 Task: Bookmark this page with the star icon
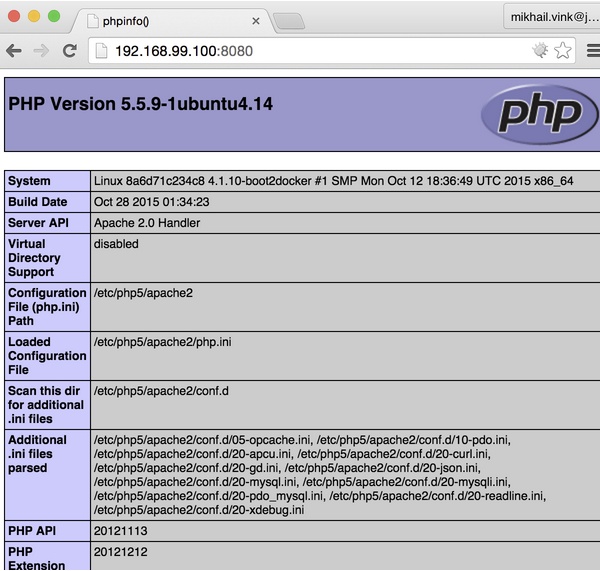[x=562, y=51]
